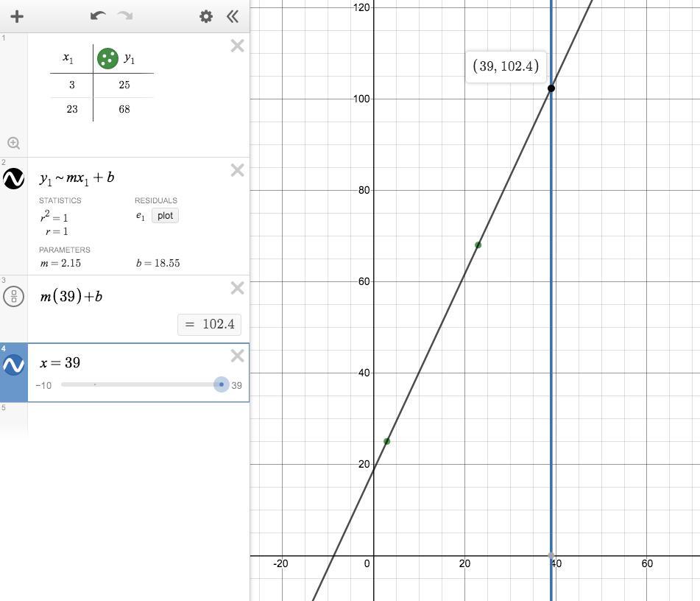700x601 pixels.
Task: Click the gray x-intercept point on the axis
Action: 551,555
